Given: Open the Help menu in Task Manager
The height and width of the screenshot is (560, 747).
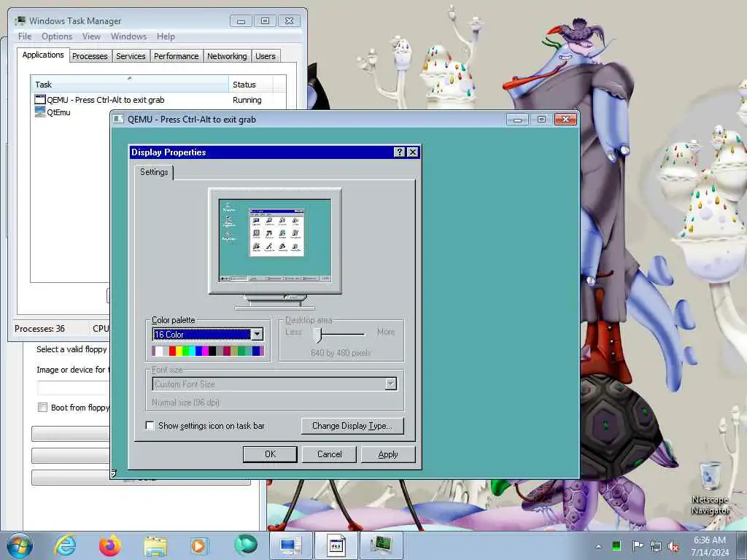Looking at the screenshot, I should coord(166,36).
